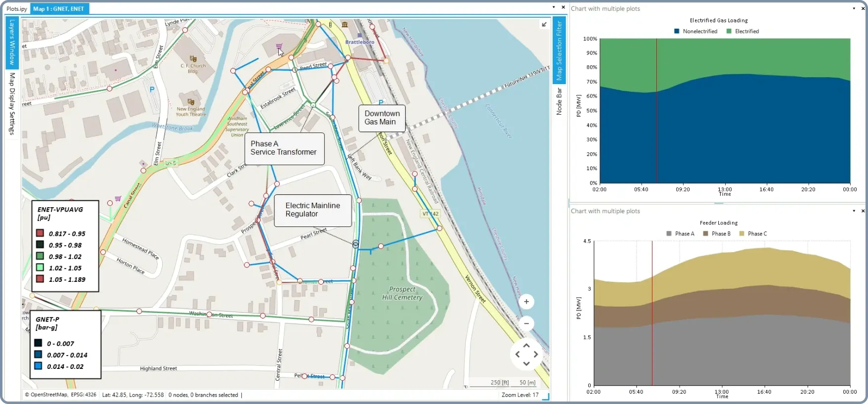The height and width of the screenshot is (404, 868).
Task: Pan the map left with arrow control
Action: [x=518, y=355]
